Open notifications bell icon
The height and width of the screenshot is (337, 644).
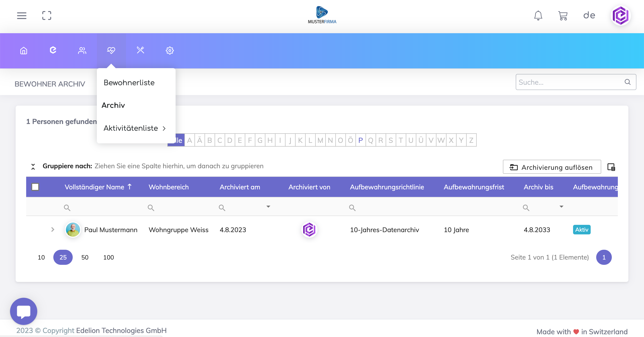click(x=538, y=16)
